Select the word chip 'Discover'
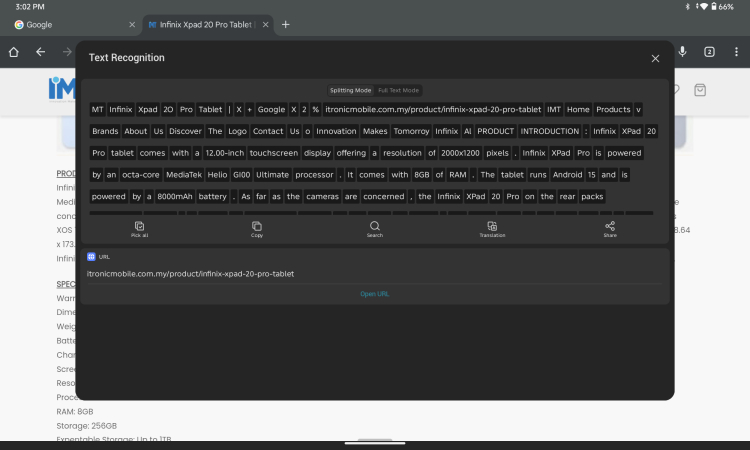 [x=185, y=131]
